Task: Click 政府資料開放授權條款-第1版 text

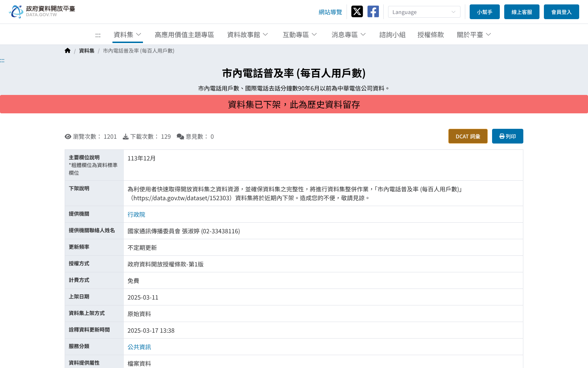Action: tap(165, 264)
